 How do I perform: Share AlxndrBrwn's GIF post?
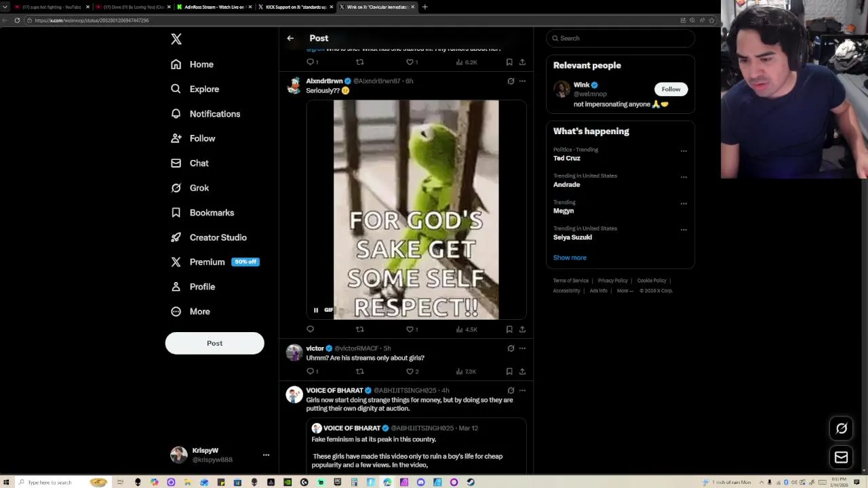522,329
